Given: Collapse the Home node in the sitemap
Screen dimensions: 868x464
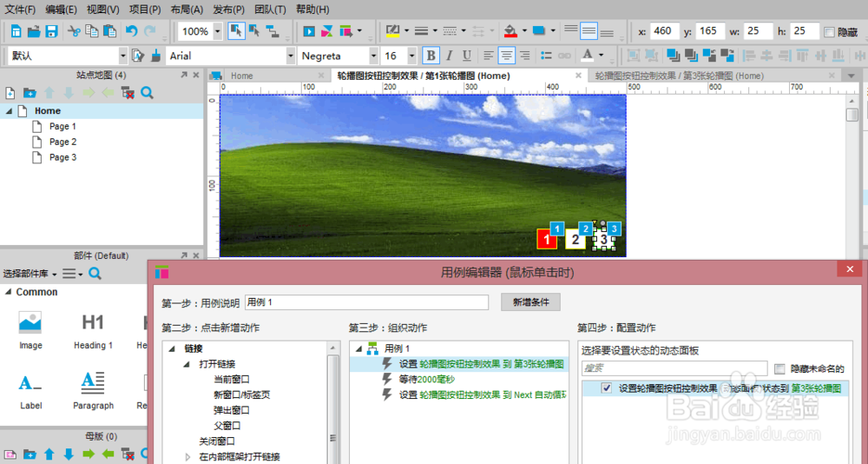Looking at the screenshot, I should tap(10, 111).
